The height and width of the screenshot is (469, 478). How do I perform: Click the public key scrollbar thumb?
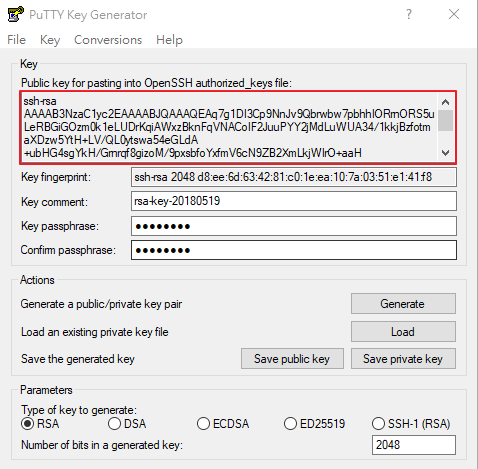pos(445,120)
